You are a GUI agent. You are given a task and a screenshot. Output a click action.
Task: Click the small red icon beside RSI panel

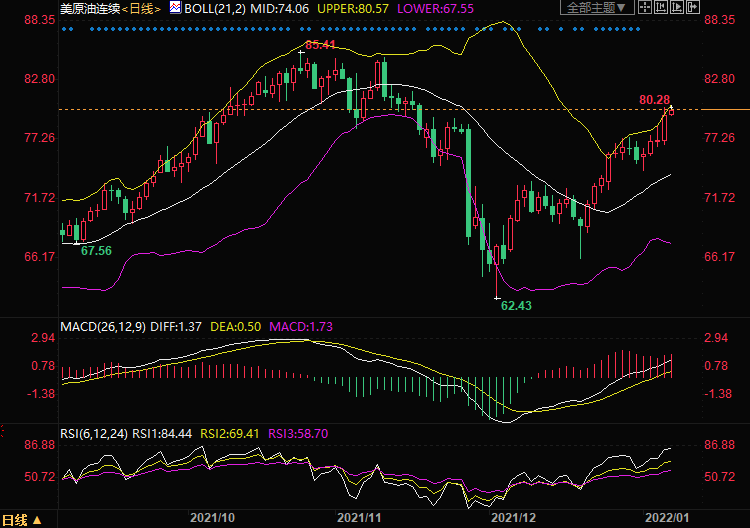pyautogui.click(x=4, y=433)
